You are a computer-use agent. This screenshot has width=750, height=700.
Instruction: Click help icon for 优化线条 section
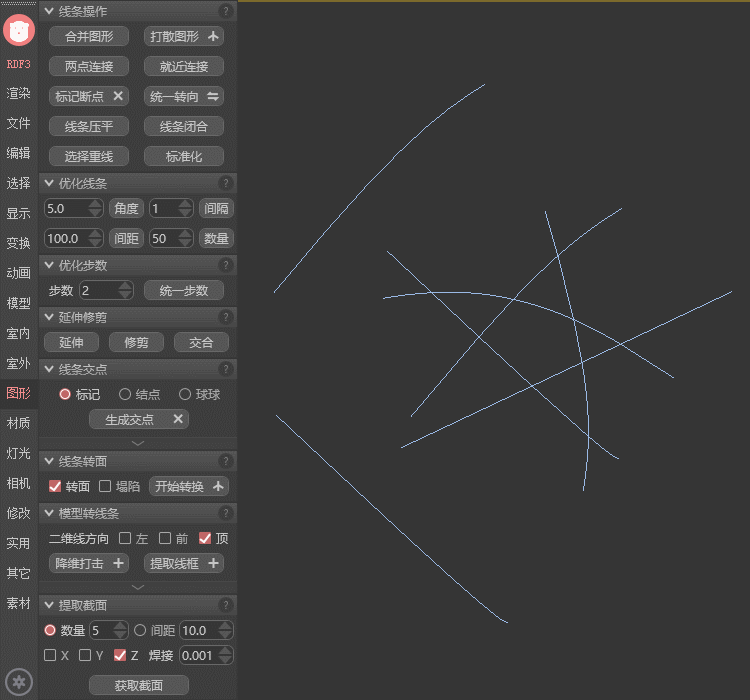point(226,183)
